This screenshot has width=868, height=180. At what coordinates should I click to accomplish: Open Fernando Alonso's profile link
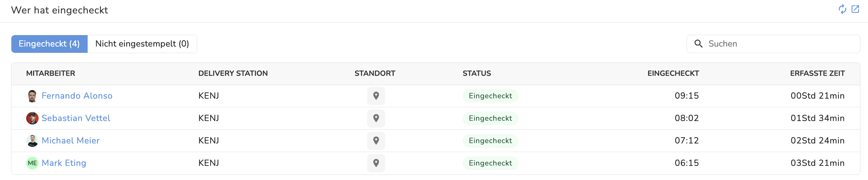coord(77,96)
